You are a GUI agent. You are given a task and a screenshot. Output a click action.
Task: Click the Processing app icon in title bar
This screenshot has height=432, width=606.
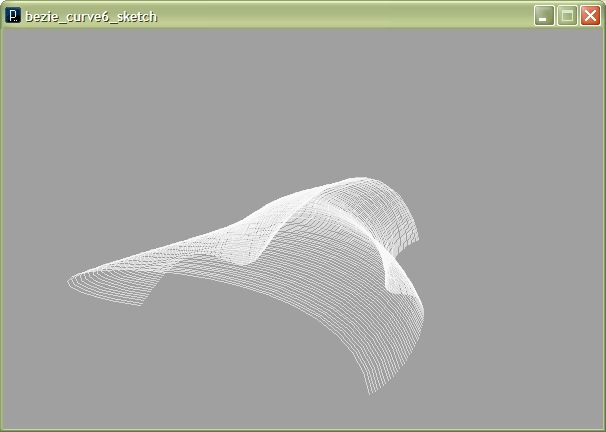click(x=13, y=15)
